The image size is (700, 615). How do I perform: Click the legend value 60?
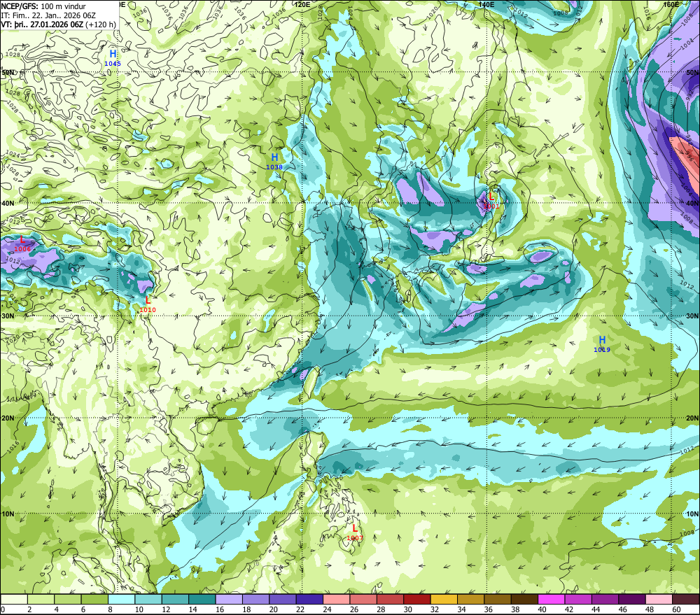coord(676,609)
